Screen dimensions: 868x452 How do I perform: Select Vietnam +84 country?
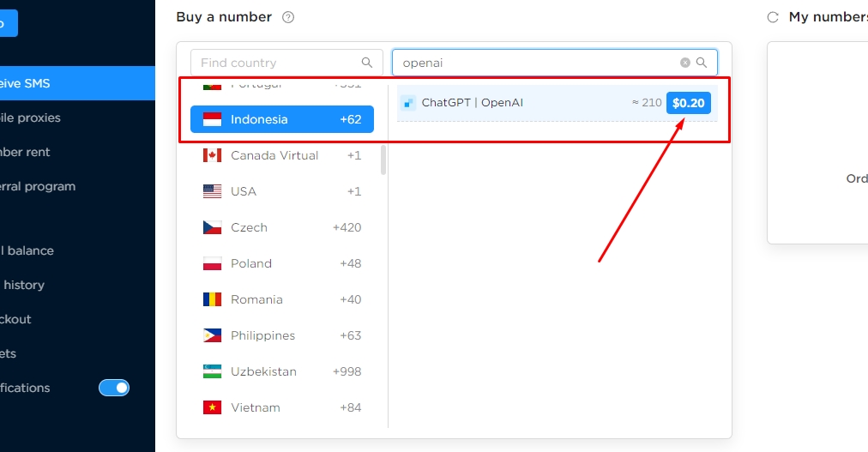tap(282, 407)
